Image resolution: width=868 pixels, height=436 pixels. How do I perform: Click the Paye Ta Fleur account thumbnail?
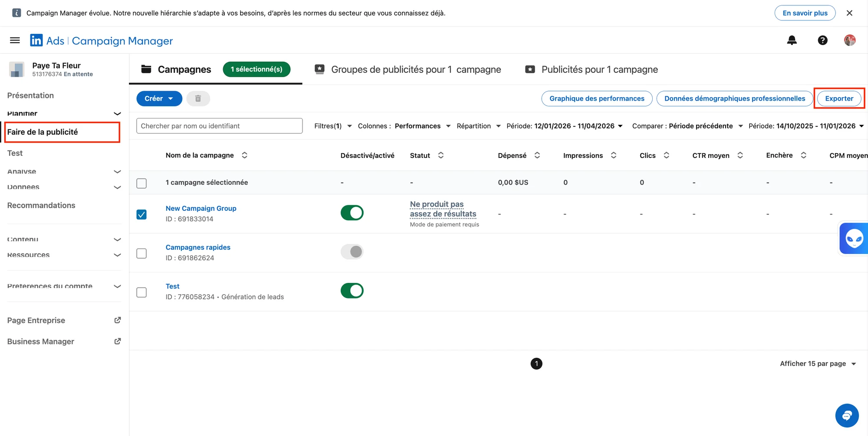[x=16, y=69]
